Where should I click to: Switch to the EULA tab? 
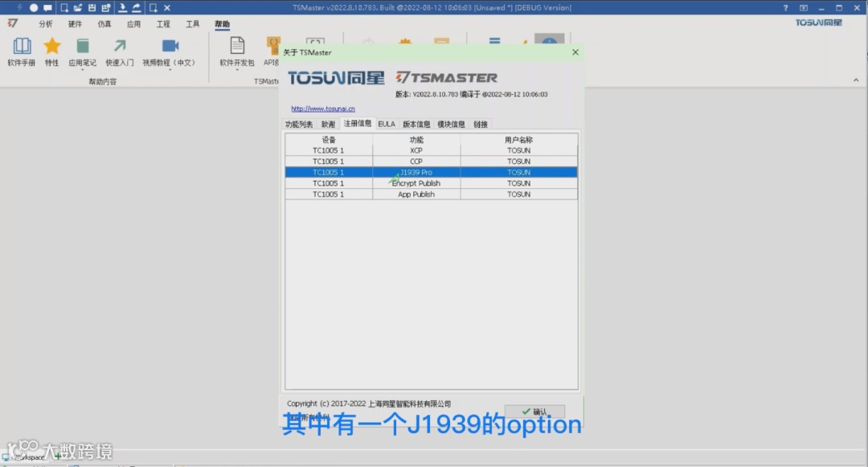click(x=387, y=124)
